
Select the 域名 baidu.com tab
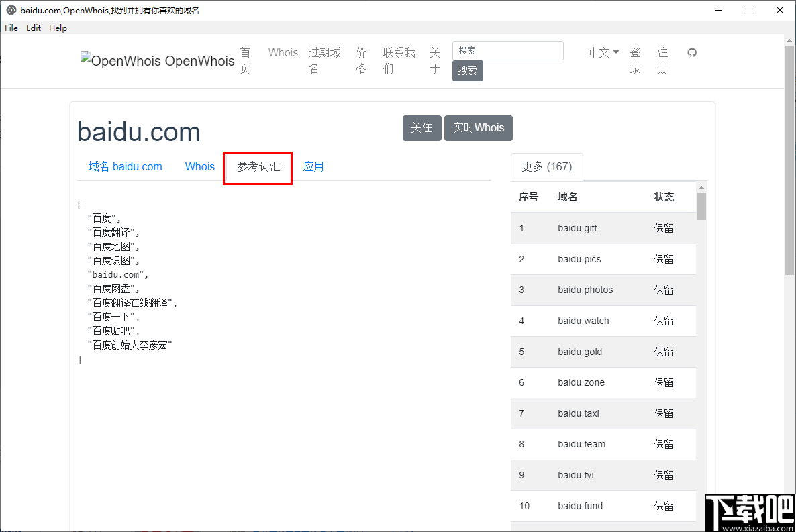[125, 166]
